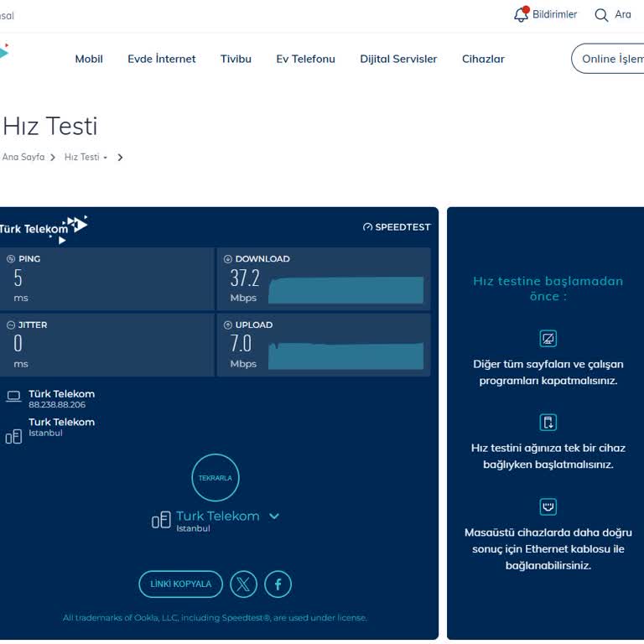This screenshot has height=644, width=644.
Task: Click the Ara search label
Action: click(623, 14)
